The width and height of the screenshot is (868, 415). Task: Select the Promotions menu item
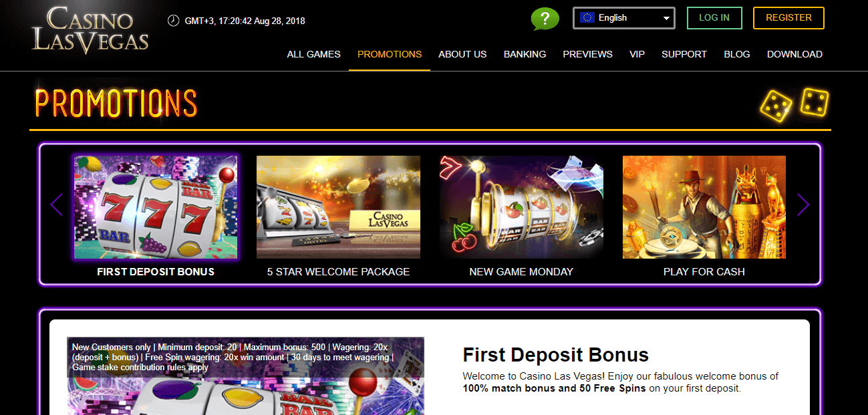[x=390, y=54]
